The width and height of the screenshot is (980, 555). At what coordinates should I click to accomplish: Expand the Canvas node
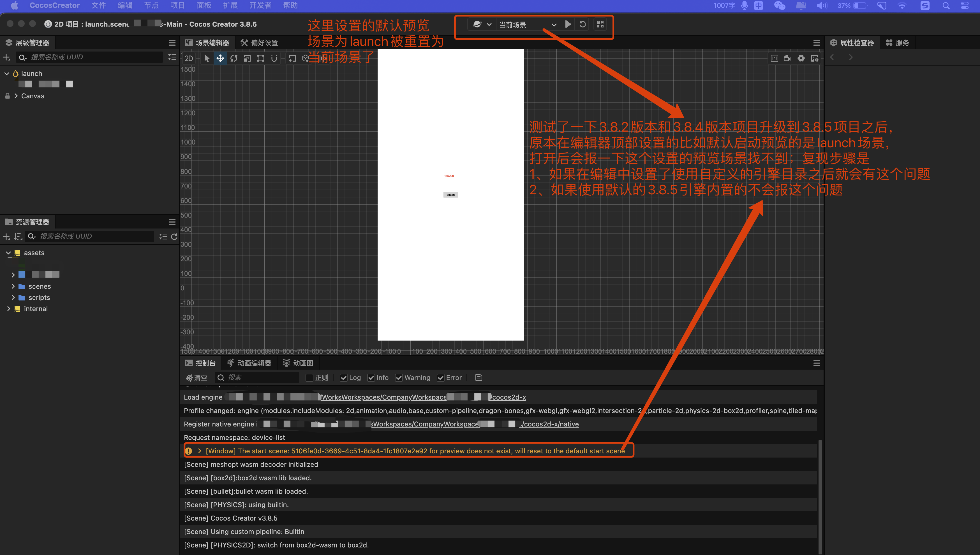coord(16,96)
